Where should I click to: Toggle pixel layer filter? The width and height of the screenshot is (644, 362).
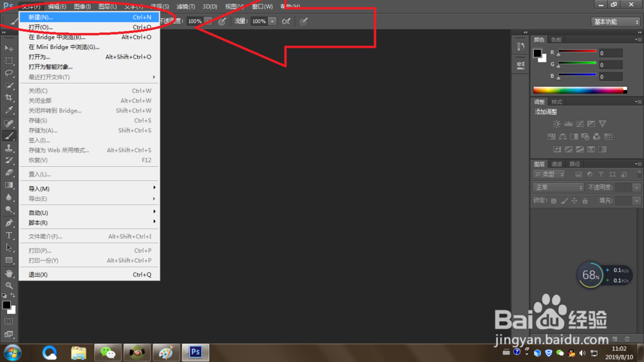click(578, 174)
